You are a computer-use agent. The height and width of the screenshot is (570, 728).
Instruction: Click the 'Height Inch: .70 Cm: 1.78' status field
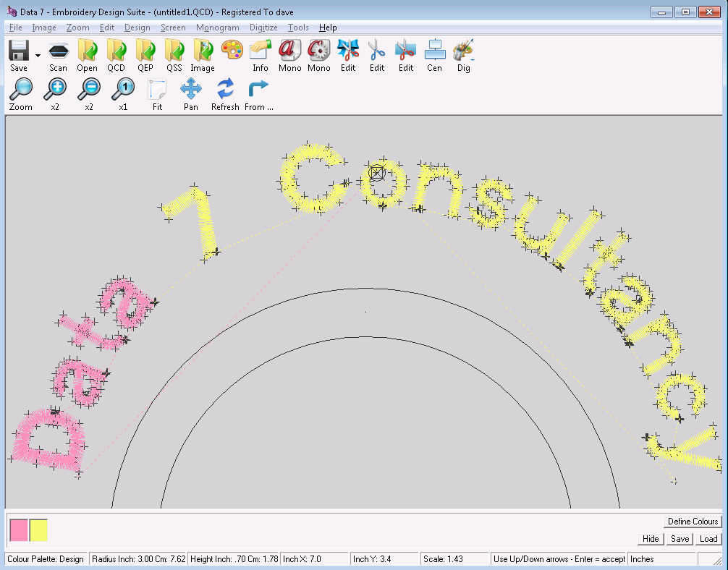pos(234,559)
